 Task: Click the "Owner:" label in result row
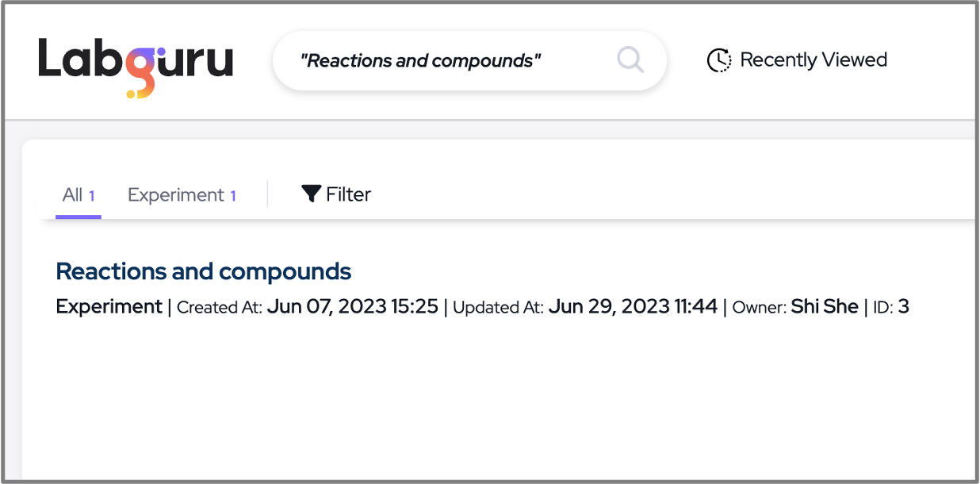759,307
